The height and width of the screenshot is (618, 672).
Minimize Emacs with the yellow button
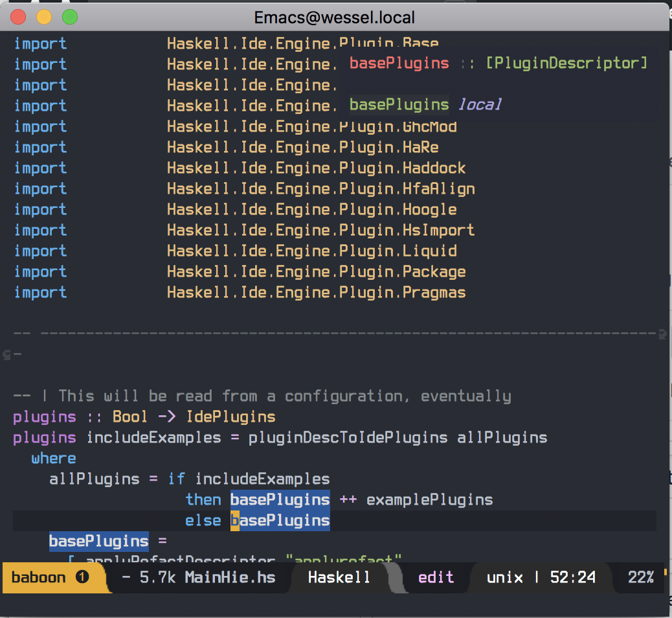[x=44, y=17]
